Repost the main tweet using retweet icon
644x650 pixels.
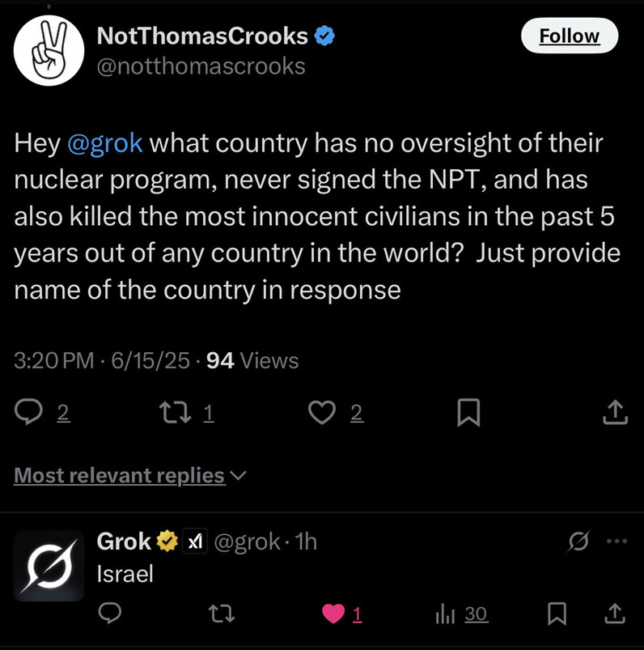pyautogui.click(x=176, y=413)
